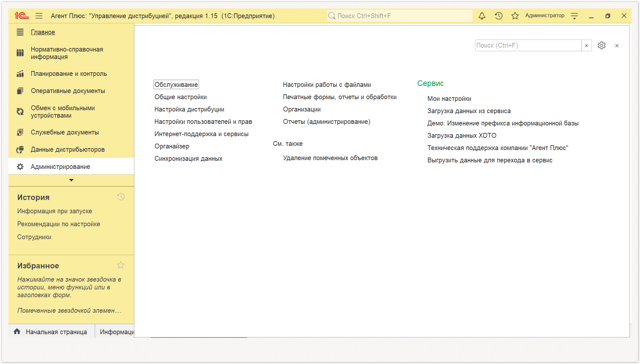Viewport: 640px width, 364px height.
Task: Open Обмен с мобильными устройствами section
Action: coord(63,112)
